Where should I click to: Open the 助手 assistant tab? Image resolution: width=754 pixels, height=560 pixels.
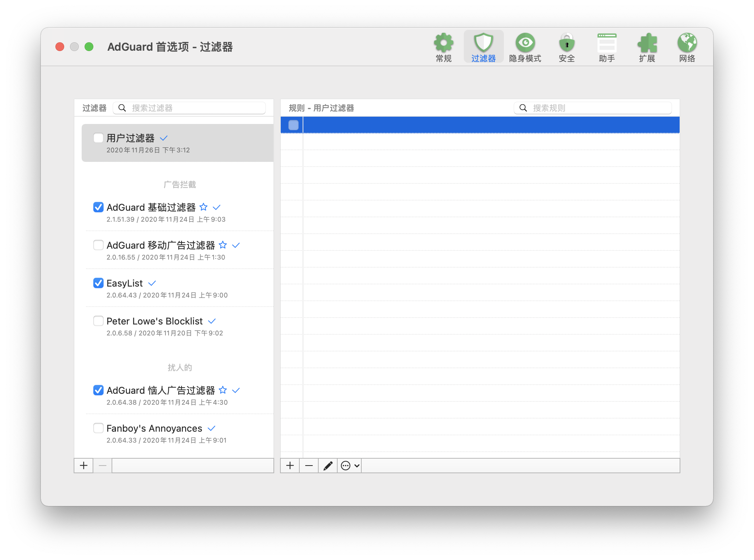pos(607,47)
